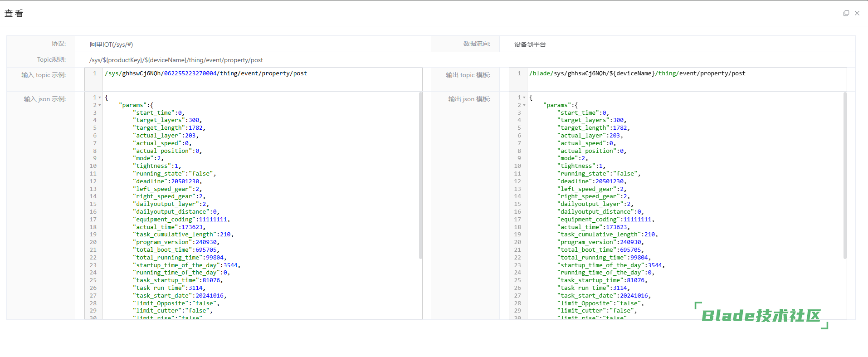
Task: Click the 阿里IOT(/sys/#) protocol value
Action: point(111,44)
